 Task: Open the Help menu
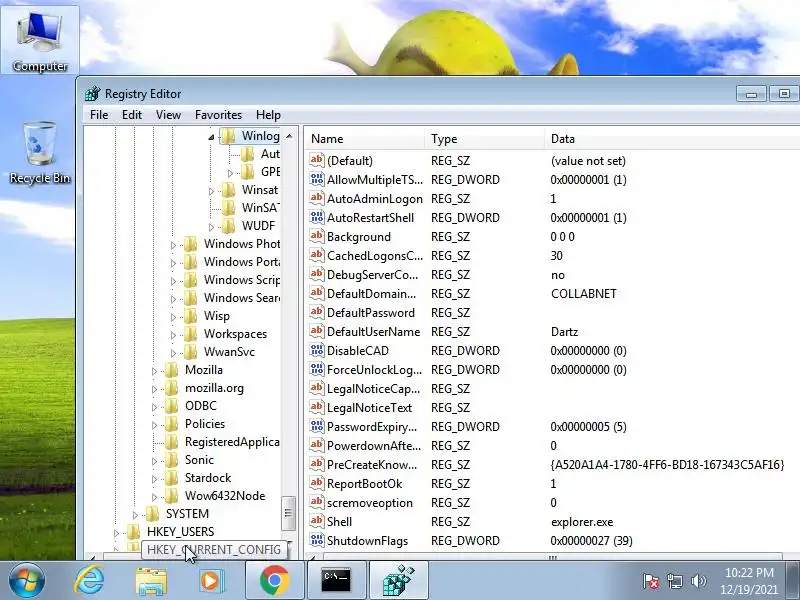point(268,115)
